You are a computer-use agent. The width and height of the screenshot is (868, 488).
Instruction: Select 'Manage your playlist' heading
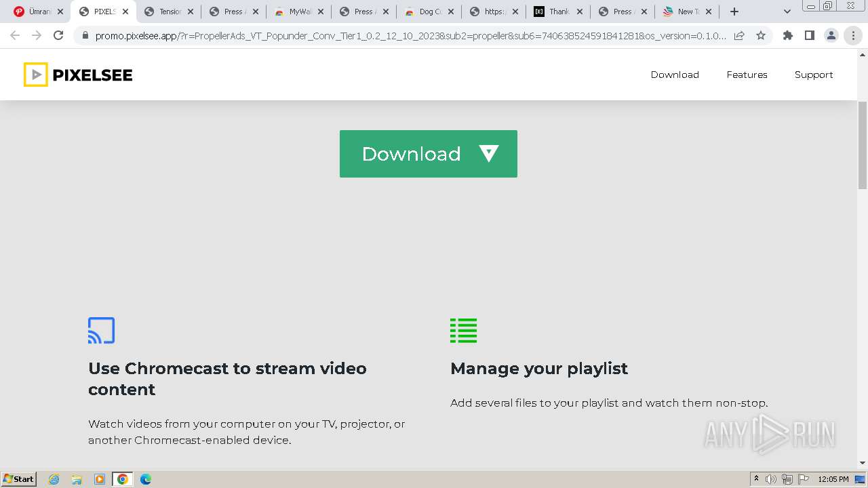(539, 369)
